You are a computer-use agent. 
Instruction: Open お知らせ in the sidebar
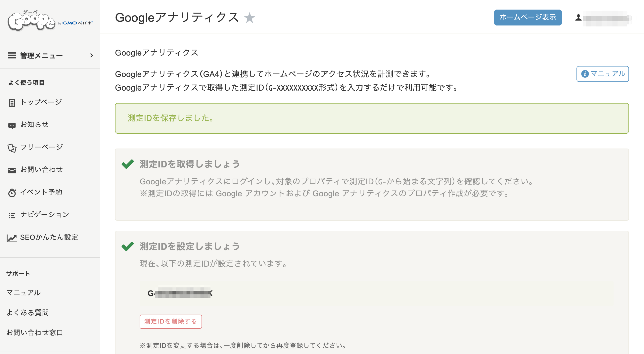[x=34, y=125]
